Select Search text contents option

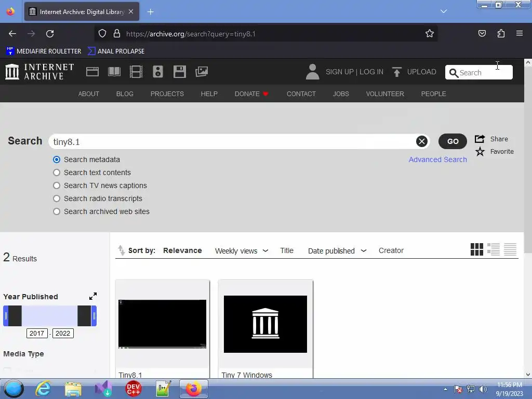pyautogui.click(x=57, y=172)
